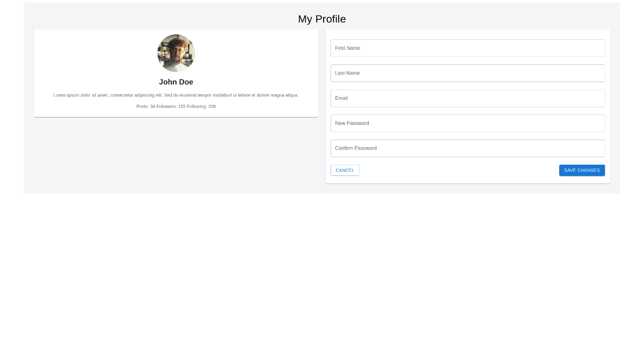Click the Following: 200 statistic
Image resolution: width=644 pixels, height=338 pixels.
click(x=202, y=106)
